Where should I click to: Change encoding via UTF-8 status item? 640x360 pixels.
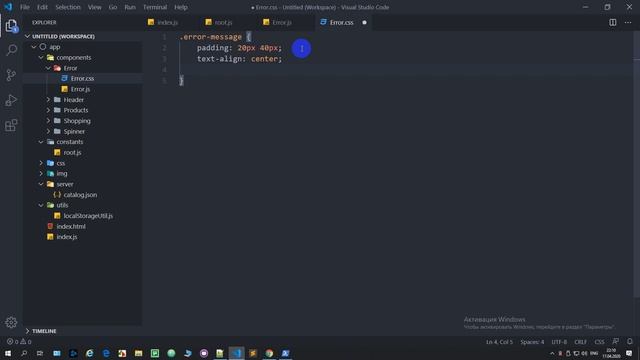pyautogui.click(x=559, y=342)
